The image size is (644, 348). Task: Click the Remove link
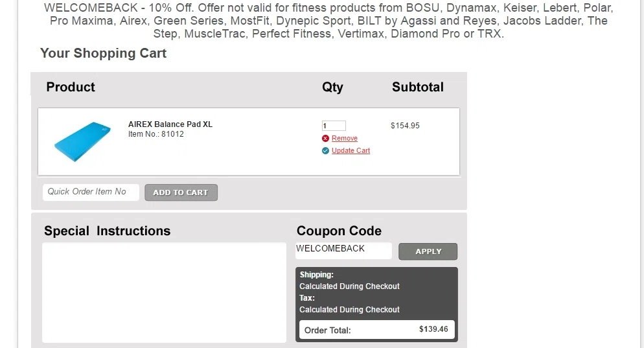[x=345, y=139]
